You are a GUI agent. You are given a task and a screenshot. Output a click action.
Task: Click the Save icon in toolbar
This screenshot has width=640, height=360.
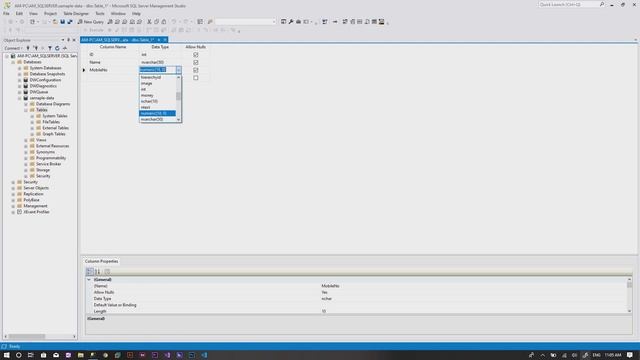coord(62,22)
